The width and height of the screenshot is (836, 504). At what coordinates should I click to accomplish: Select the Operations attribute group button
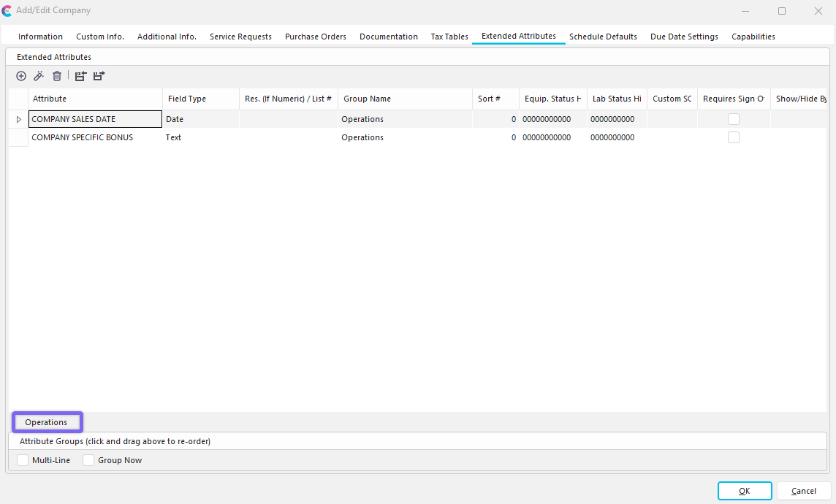pos(46,422)
